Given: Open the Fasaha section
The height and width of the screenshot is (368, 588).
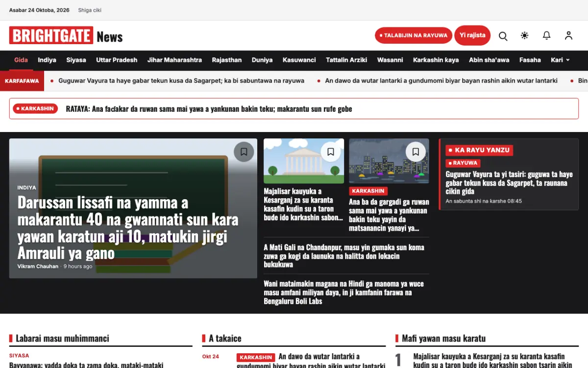Looking at the screenshot, I should [x=530, y=60].
